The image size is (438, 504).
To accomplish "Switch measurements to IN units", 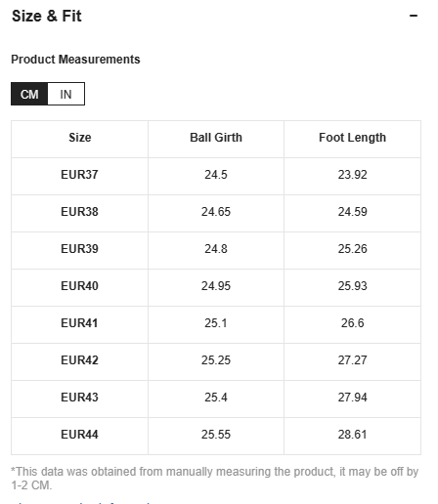I will click(66, 94).
